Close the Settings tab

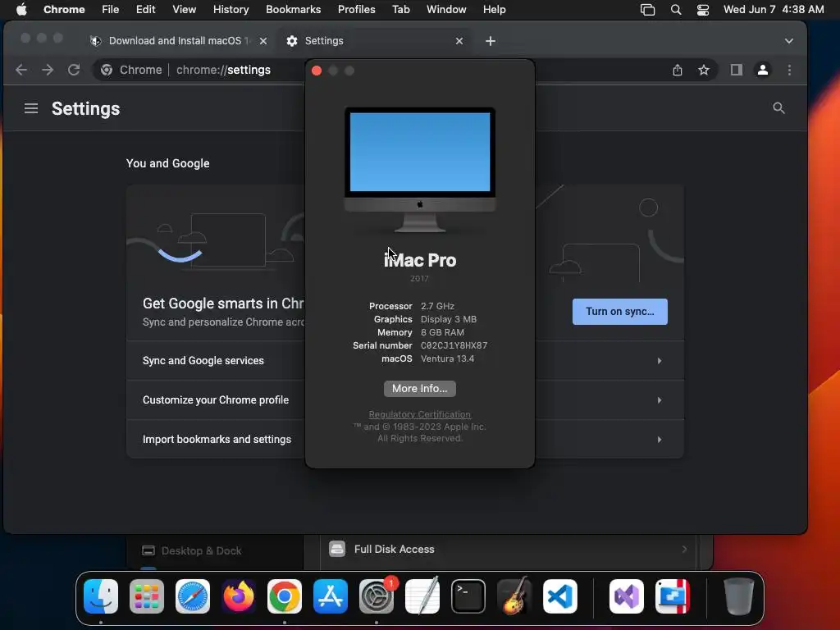click(x=459, y=41)
